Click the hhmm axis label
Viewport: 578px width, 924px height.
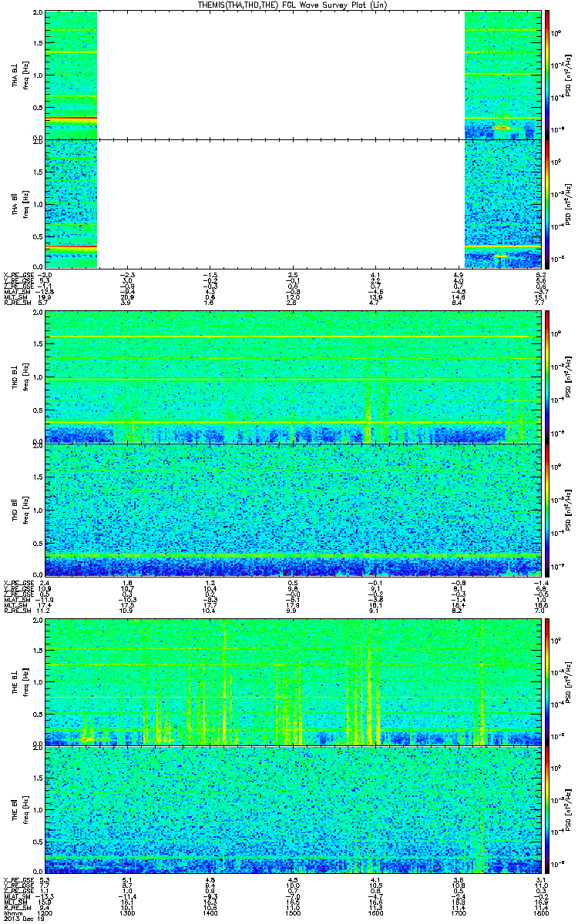(12, 912)
